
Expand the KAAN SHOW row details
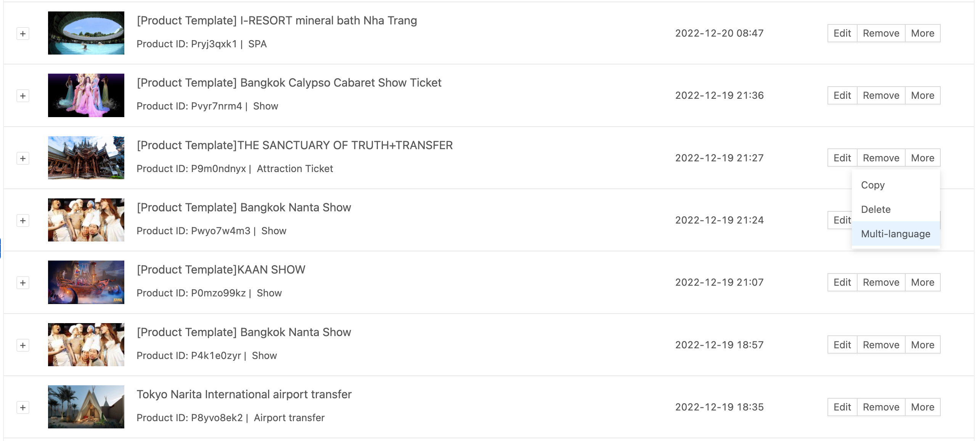point(23,283)
